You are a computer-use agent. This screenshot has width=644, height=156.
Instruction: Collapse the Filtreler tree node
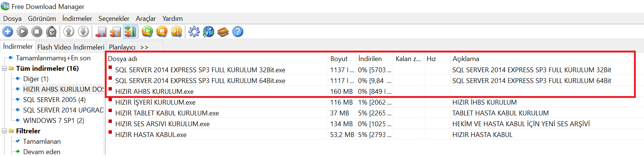coord(4,131)
